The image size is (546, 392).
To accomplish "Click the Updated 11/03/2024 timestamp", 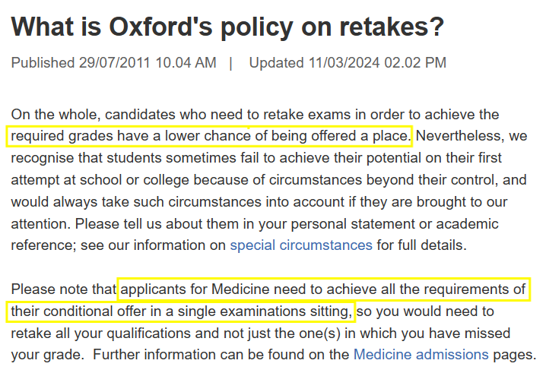I will point(348,63).
